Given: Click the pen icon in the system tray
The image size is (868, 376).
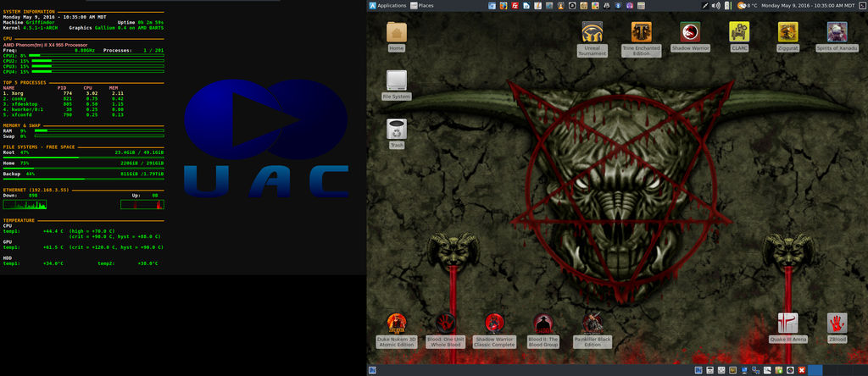Looking at the screenshot, I should pos(705,6).
